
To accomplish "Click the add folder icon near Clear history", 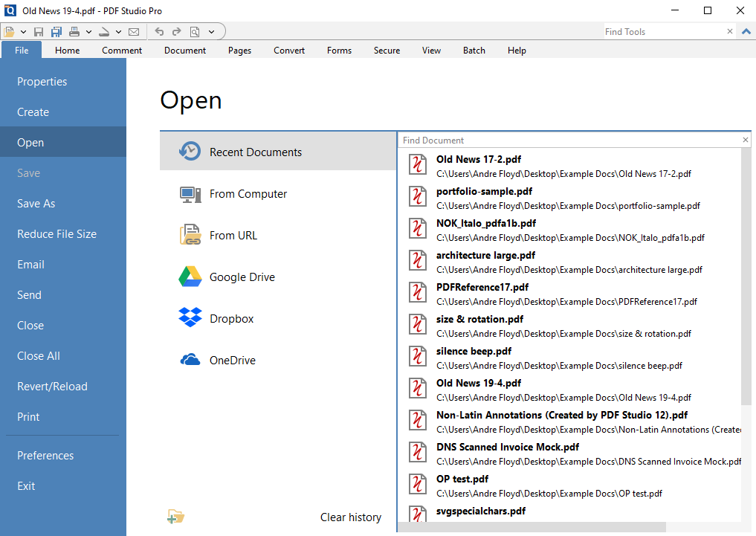I will 176,517.
